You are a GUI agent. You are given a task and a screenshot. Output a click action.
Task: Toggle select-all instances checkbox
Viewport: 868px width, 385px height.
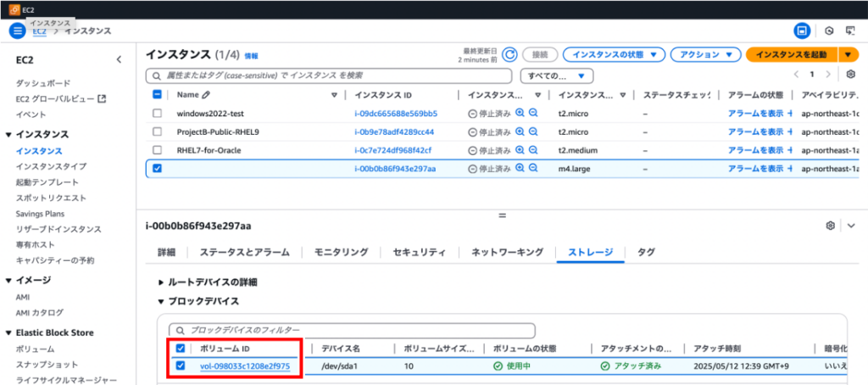157,95
